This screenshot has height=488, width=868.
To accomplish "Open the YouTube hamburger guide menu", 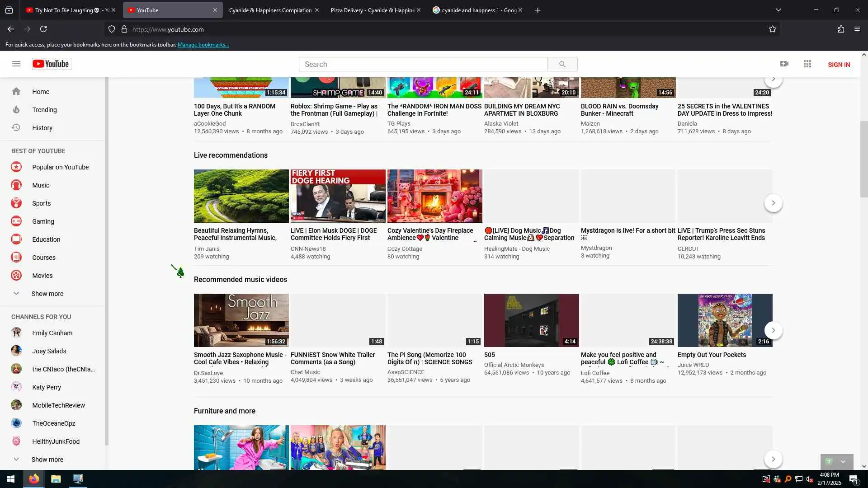I will pos(16,64).
